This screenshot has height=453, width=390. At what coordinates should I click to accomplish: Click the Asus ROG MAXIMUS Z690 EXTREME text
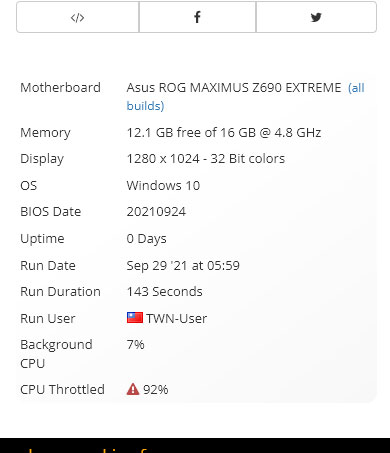[x=234, y=88]
